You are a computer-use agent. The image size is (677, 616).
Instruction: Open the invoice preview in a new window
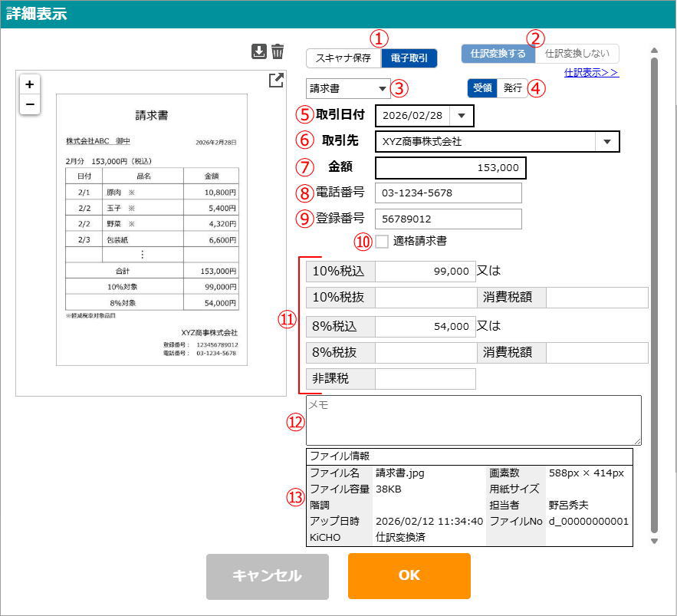276,81
